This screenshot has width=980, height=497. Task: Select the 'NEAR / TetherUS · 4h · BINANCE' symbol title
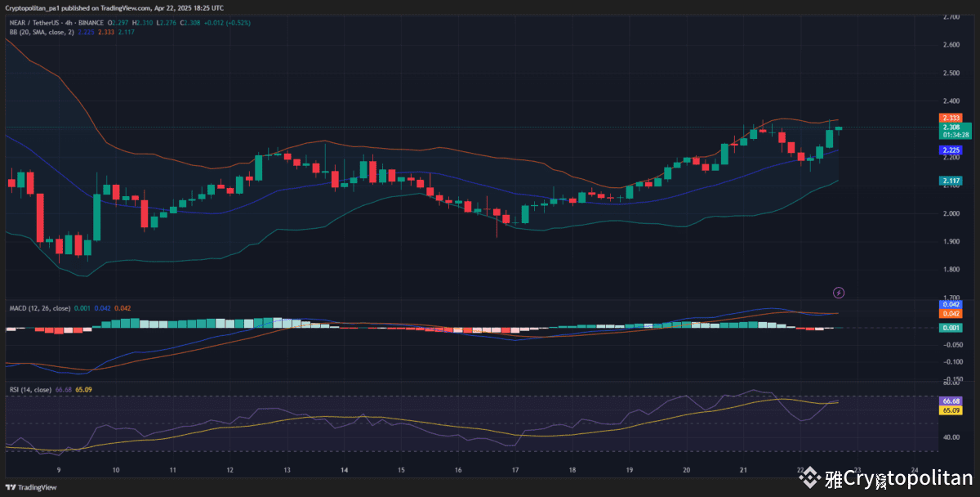point(56,23)
